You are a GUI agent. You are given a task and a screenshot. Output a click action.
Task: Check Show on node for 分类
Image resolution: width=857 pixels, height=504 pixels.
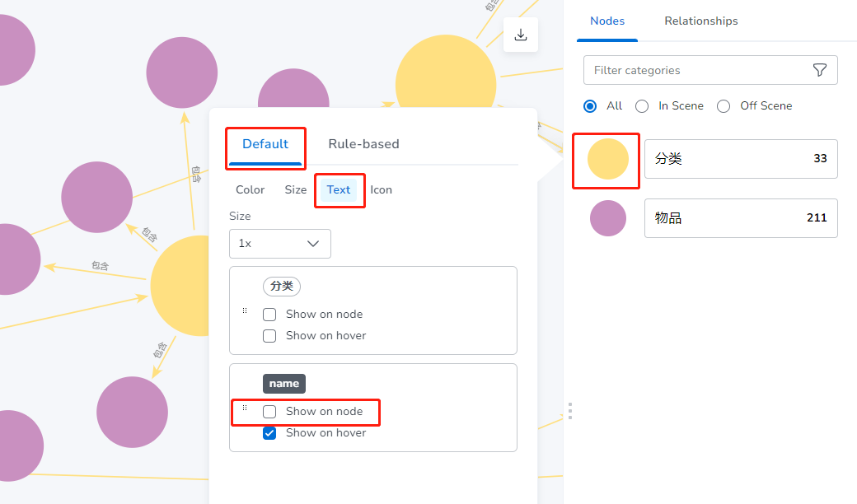coord(269,314)
